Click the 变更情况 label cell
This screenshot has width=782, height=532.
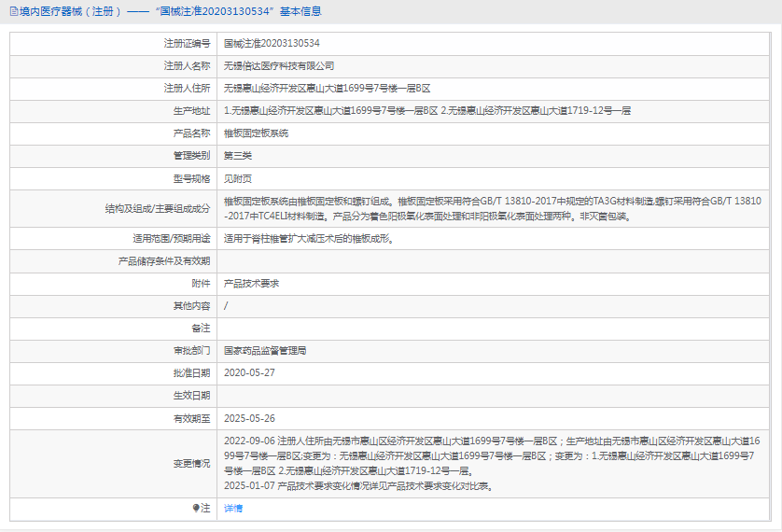tap(113, 464)
